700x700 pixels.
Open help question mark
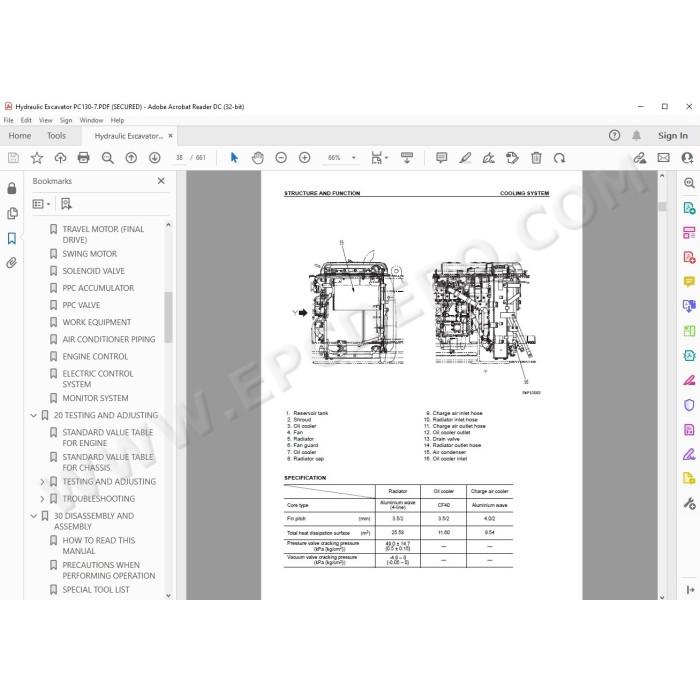(x=614, y=135)
